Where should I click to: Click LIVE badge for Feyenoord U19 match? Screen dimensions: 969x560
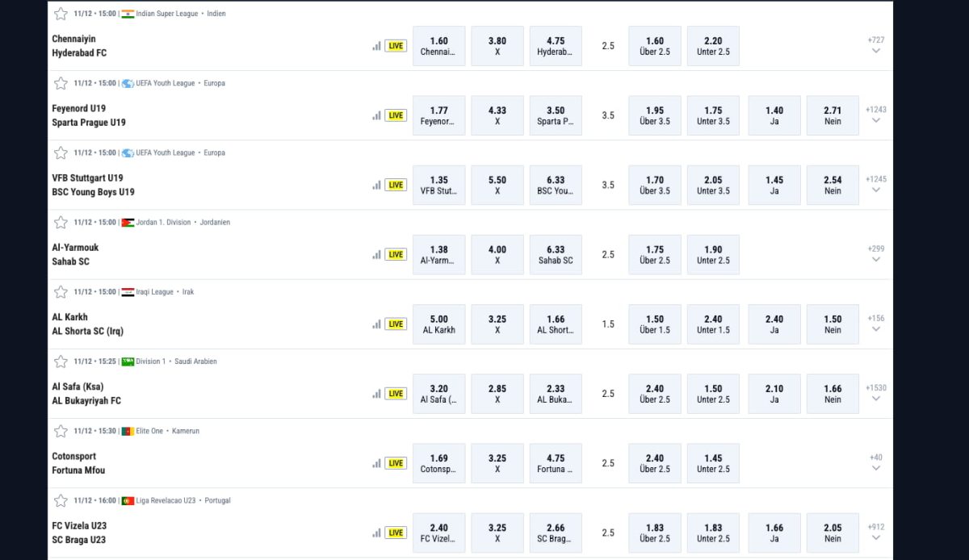pos(396,115)
